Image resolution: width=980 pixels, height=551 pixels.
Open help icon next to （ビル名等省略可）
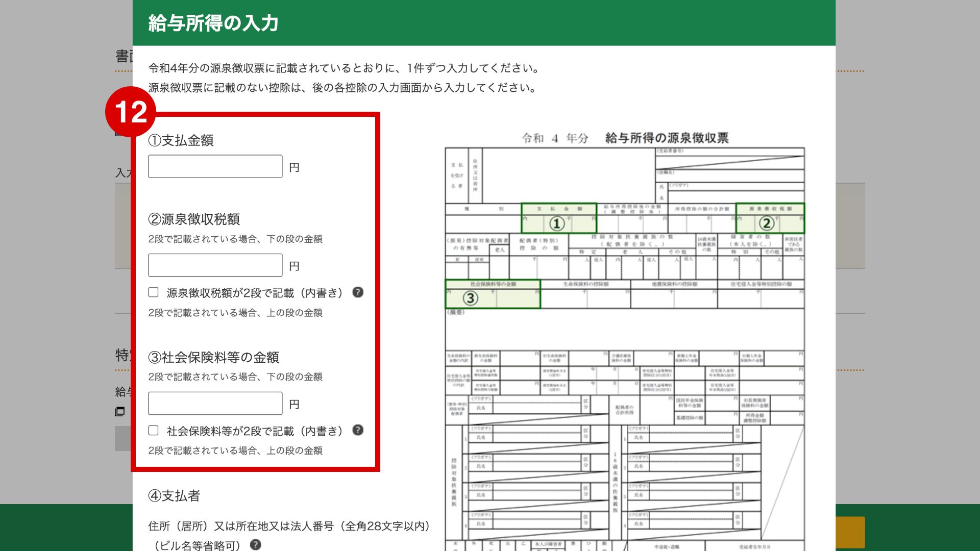coord(256,544)
